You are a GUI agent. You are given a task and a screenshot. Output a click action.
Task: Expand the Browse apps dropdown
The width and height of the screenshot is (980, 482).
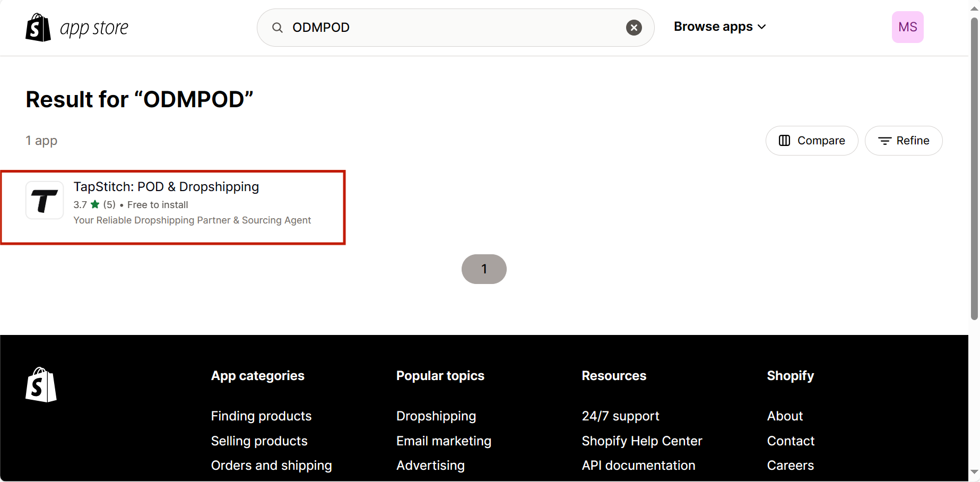(x=719, y=27)
